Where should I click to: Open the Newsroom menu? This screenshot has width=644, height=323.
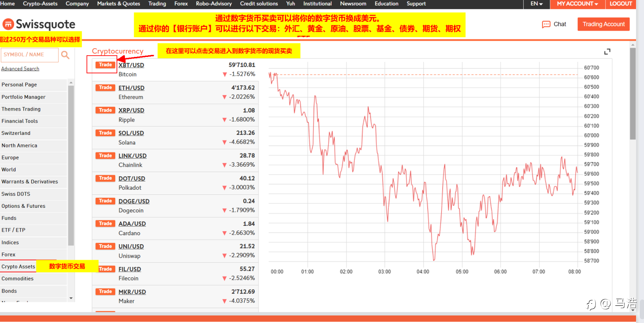pyautogui.click(x=353, y=4)
